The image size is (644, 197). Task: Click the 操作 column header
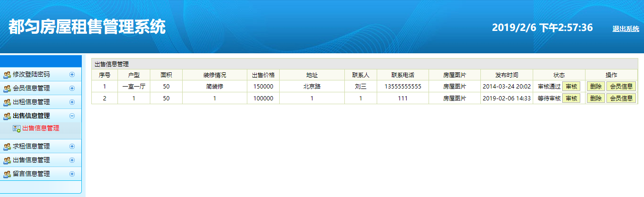pyautogui.click(x=611, y=75)
